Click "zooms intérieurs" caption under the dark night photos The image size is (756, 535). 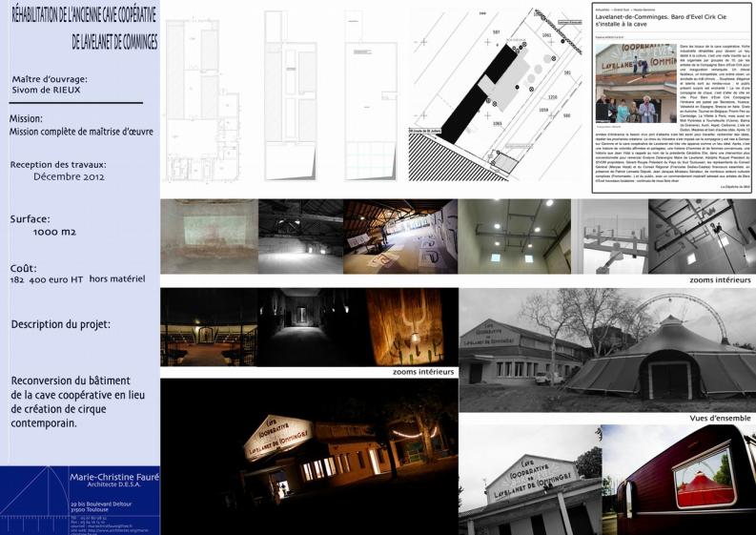tap(423, 372)
